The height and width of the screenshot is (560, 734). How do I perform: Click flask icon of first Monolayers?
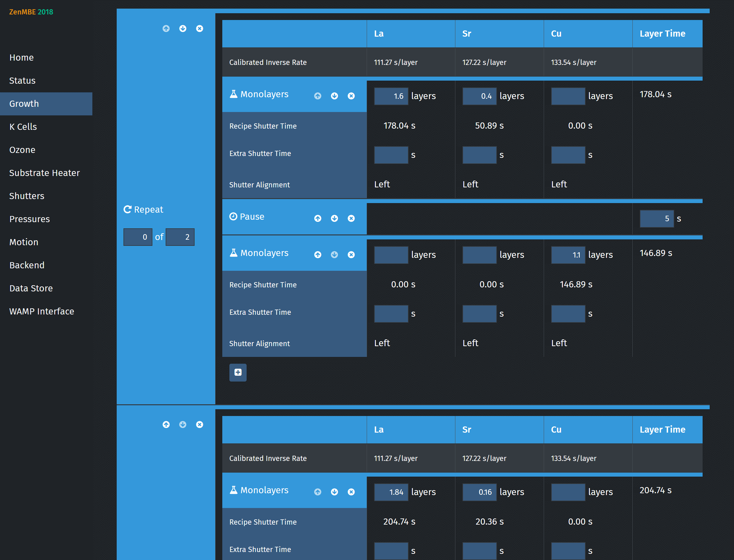[233, 94]
